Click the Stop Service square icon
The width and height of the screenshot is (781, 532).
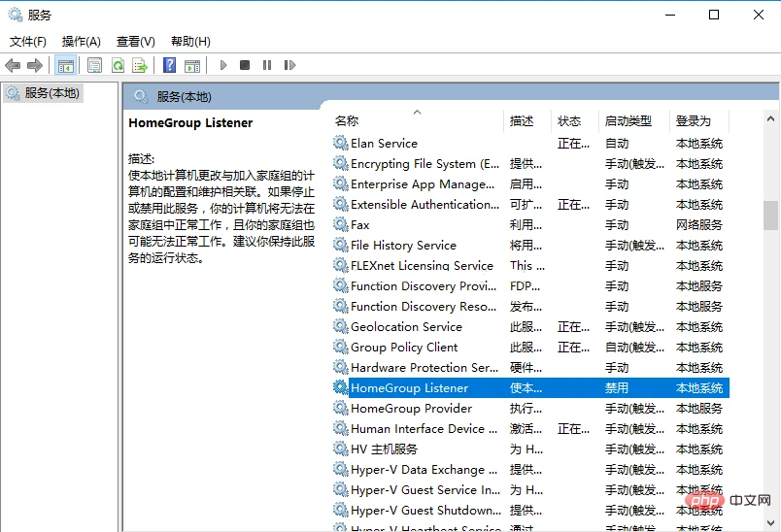[x=245, y=65]
